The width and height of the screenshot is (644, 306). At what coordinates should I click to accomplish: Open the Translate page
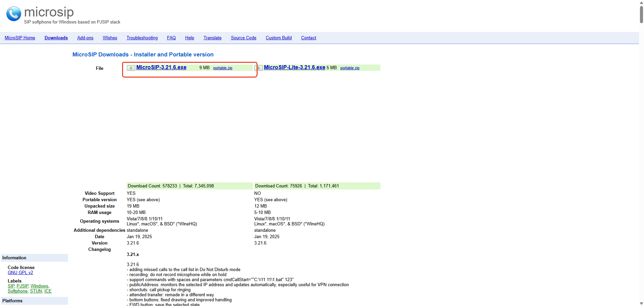click(x=212, y=38)
